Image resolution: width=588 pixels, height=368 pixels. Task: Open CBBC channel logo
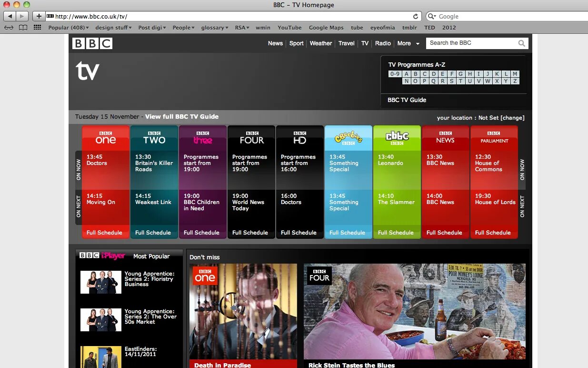(x=397, y=138)
